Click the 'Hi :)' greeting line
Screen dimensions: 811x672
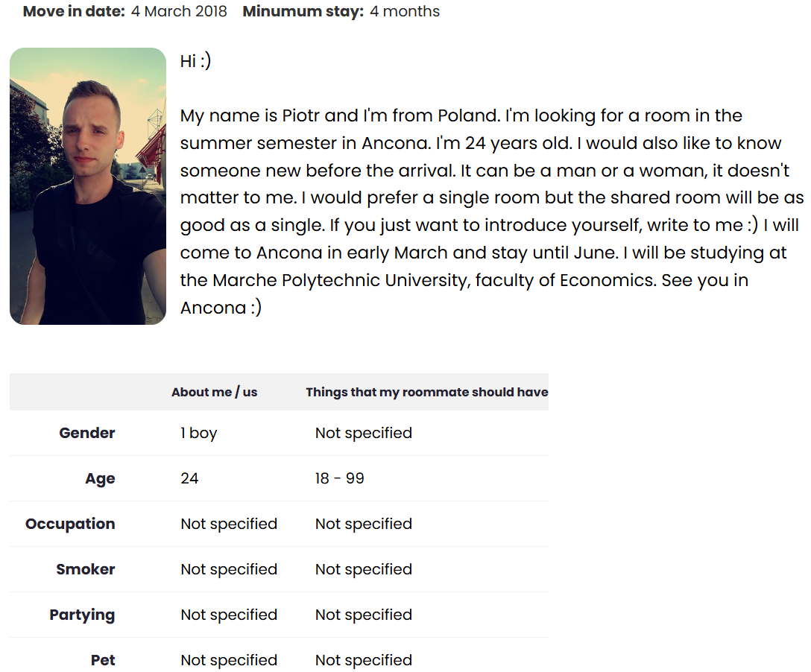[x=195, y=61]
